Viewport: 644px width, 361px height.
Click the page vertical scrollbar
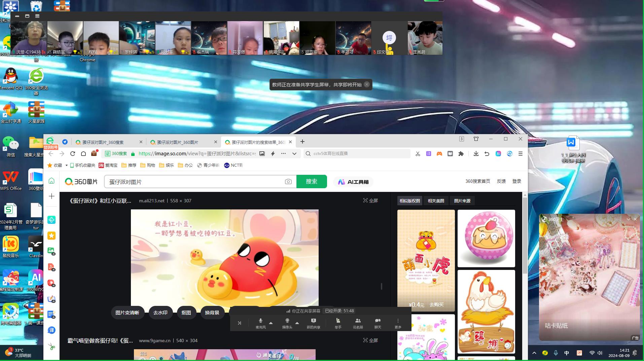click(x=525, y=235)
